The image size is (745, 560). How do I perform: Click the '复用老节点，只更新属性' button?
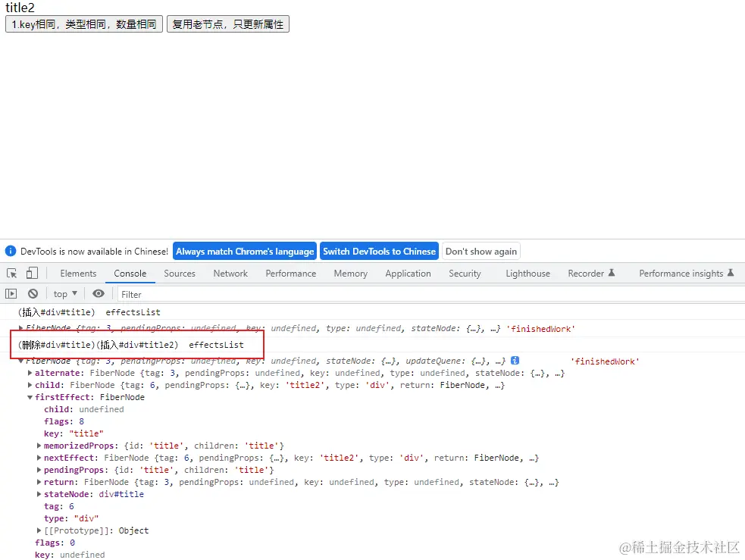click(228, 24)
